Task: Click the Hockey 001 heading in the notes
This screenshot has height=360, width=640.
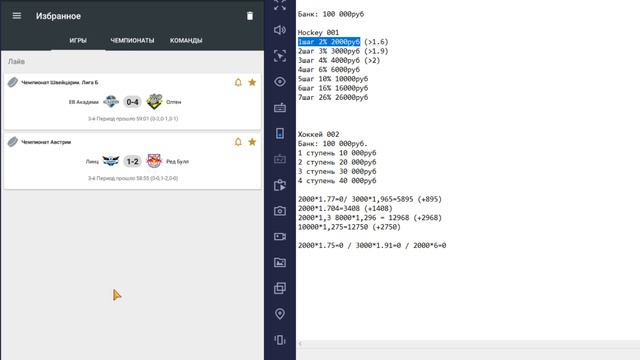Action: (x=318, y=33)
